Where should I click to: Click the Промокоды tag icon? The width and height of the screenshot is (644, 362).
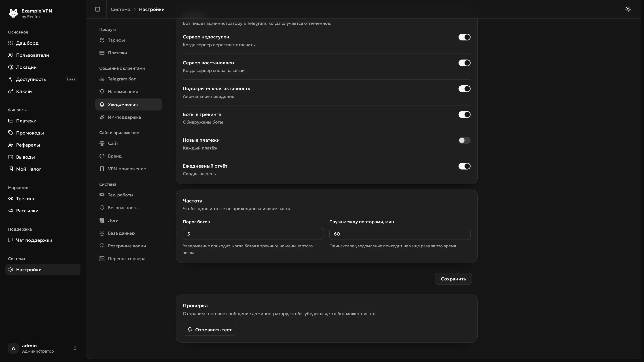[11, 133]
